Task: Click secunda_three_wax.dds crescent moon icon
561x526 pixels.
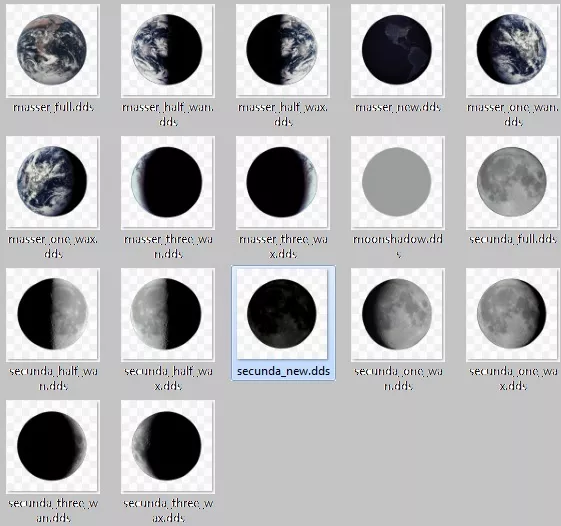Action: (x=168, y=447)
